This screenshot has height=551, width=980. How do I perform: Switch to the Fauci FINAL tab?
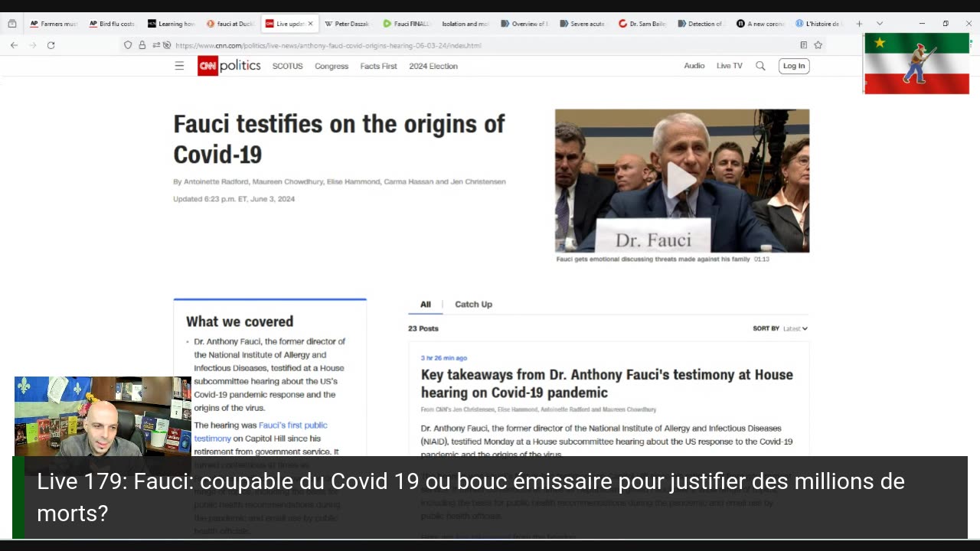tap(407, 24)
